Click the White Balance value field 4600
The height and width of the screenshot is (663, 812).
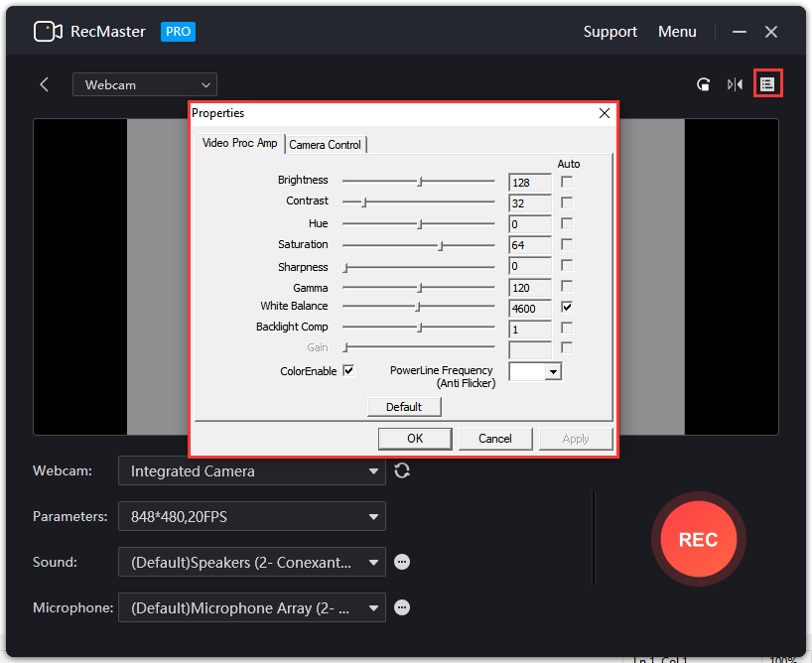530,309
